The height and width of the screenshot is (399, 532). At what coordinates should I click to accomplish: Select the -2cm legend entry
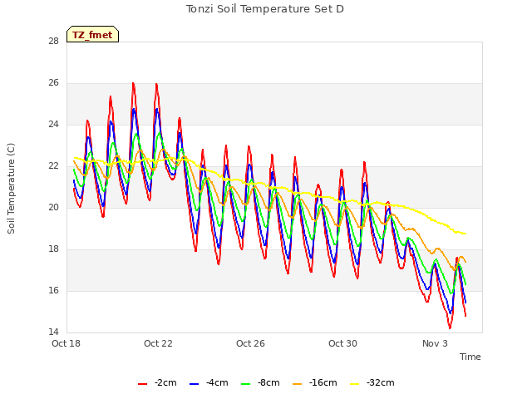[157, 382]
